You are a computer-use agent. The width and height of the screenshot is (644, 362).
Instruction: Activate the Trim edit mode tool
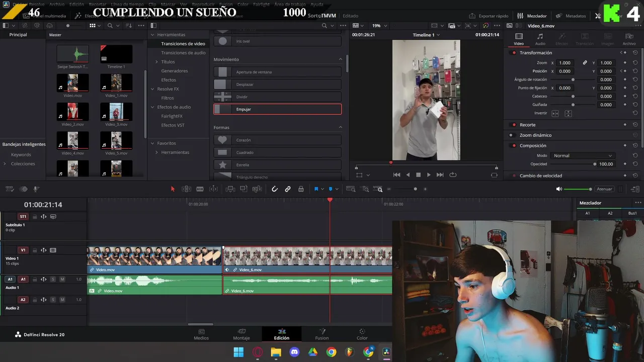(x=186, y=189)
